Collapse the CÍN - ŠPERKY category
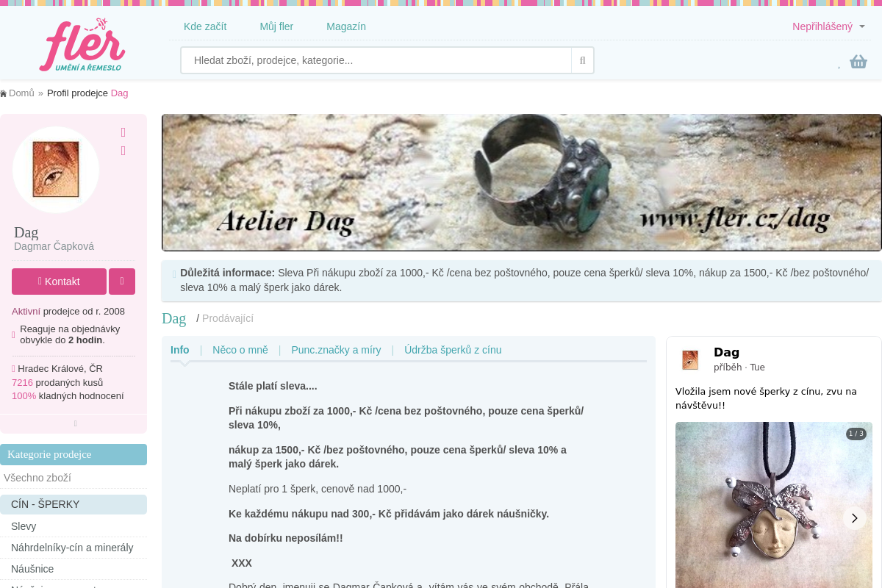 point(73,504)
